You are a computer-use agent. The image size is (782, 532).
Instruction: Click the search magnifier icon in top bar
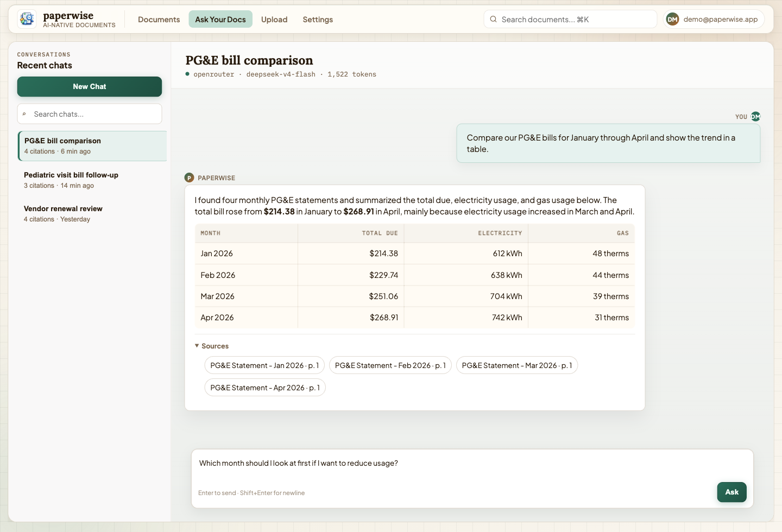click(x=493, y=19)
